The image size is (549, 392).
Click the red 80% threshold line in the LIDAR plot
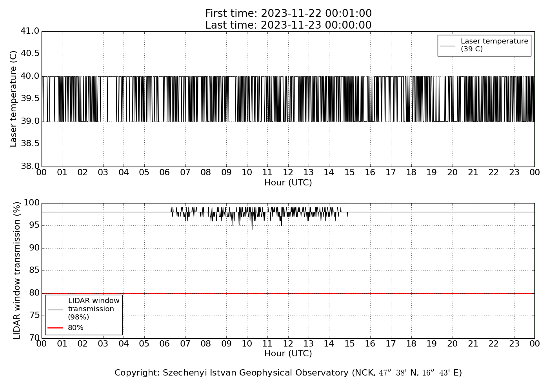click(288, 293)
